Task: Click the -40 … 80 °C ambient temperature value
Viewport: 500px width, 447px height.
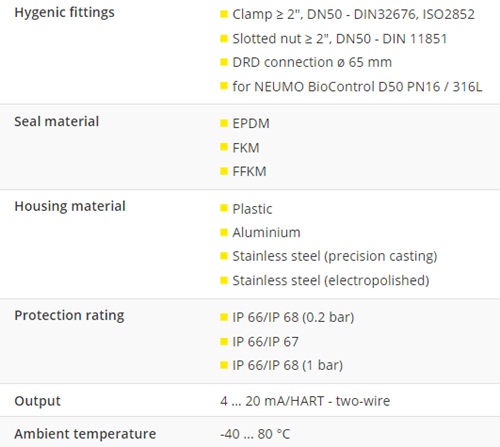Action: click(x=255, y=434)
